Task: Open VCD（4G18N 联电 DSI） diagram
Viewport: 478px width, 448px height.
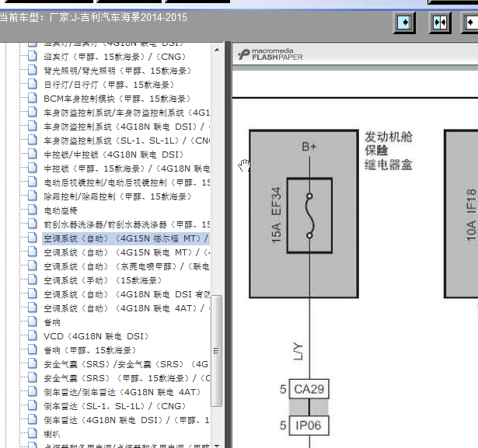Action: pos(96,337)
